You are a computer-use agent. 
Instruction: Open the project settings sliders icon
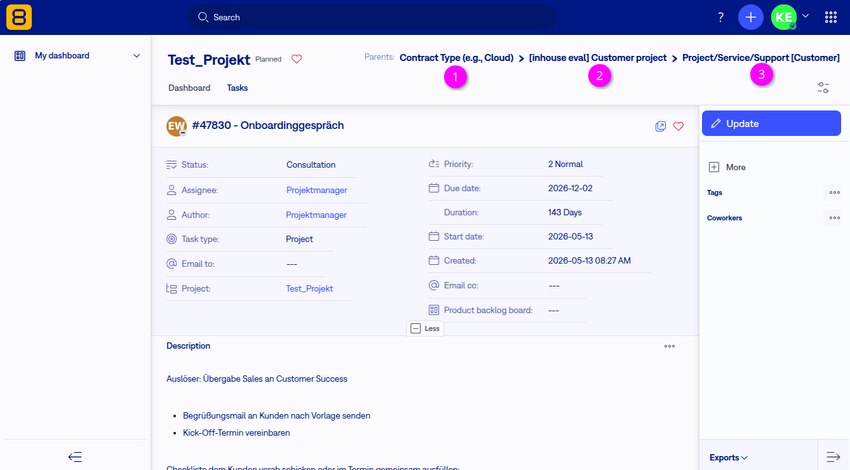pyautogui.click(x=823, y=87)
